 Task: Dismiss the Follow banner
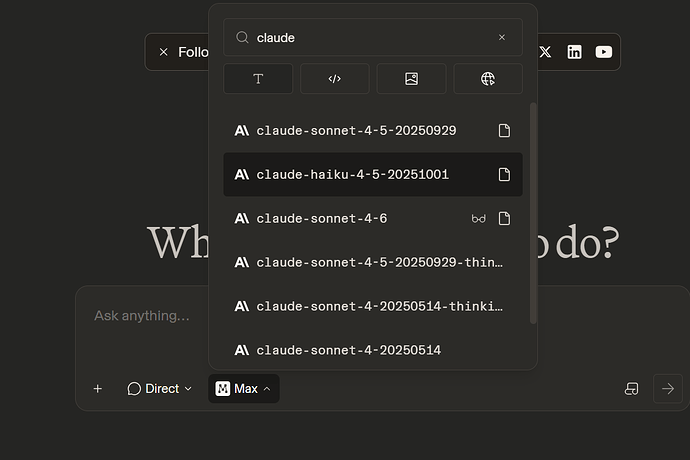coord(163,52)
